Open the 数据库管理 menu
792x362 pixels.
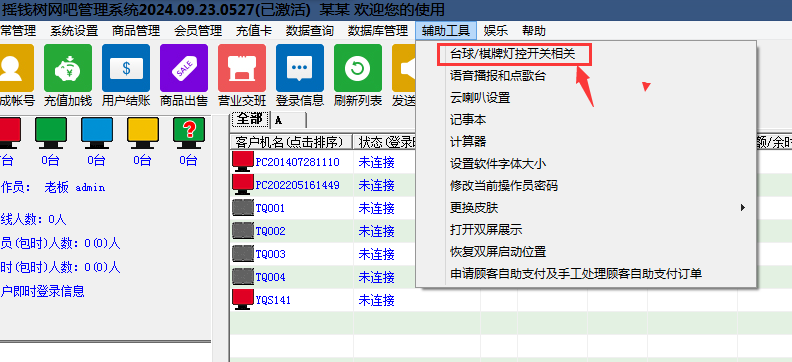[378, 31]
